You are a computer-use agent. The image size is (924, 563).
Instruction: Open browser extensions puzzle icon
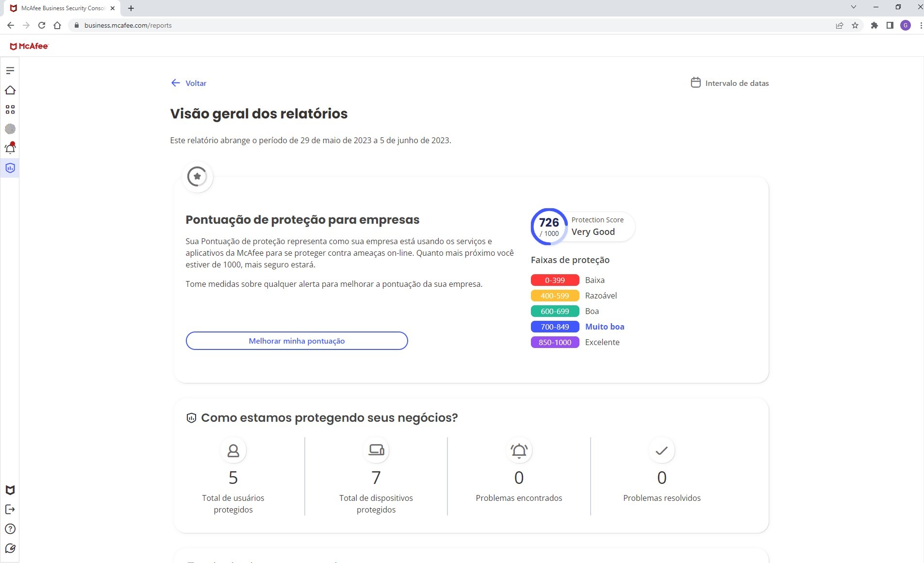tap(874, 25)
